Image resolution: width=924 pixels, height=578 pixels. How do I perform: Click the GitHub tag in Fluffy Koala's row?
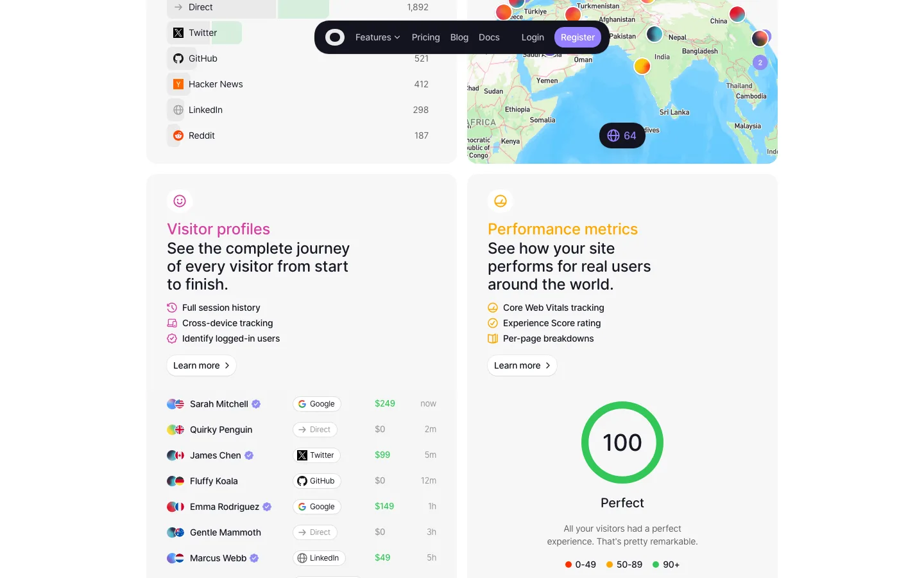tap(317, 481)
